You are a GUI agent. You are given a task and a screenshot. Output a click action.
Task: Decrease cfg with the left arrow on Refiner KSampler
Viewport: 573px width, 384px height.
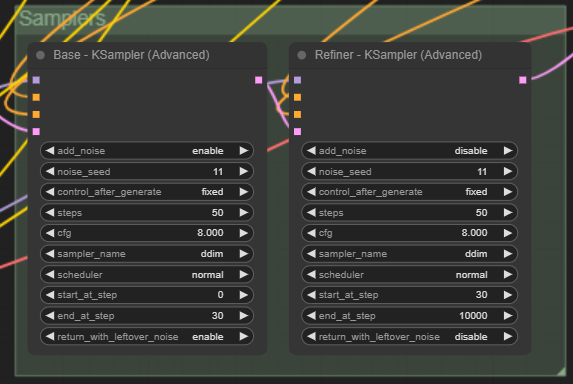coord(311,233)
